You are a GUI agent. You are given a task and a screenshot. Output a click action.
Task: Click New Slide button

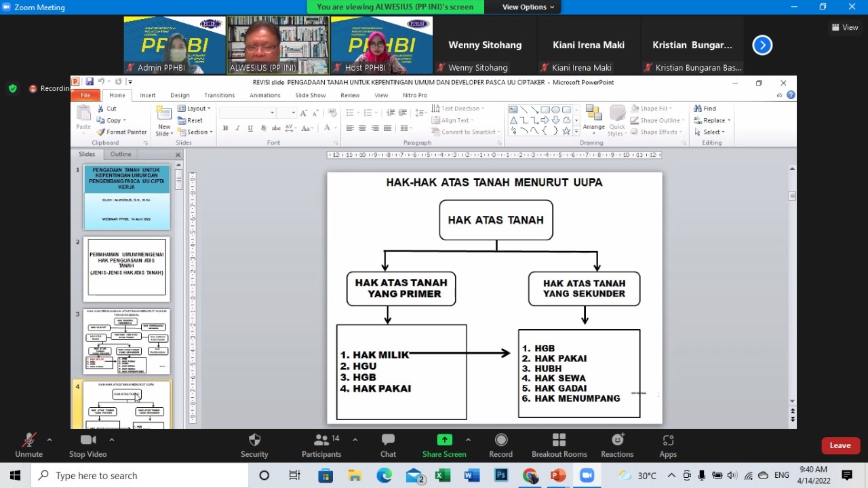(164, 121)
